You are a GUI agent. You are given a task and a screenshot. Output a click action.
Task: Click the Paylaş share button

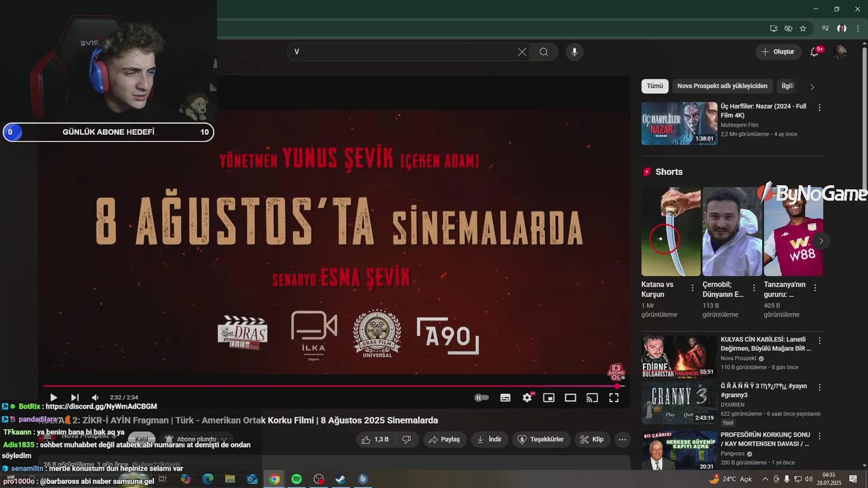tap(444, 439)
